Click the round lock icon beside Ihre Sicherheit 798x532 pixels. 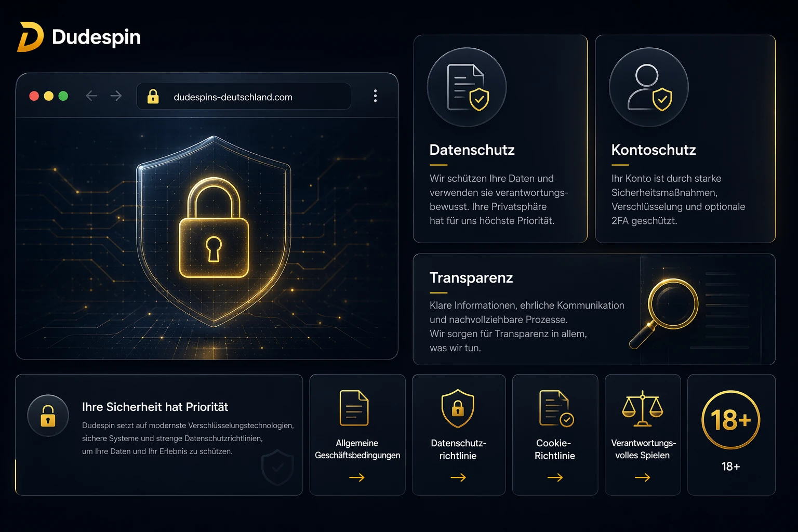click(48, 416)
